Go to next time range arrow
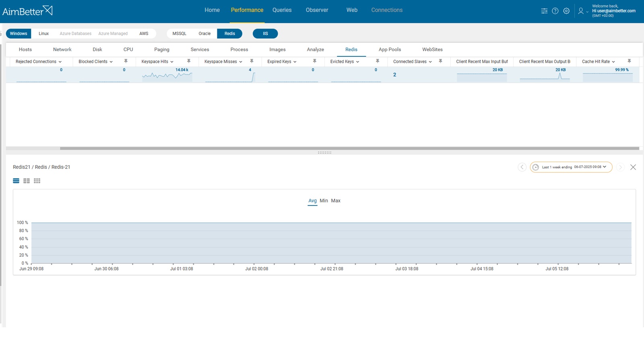 click(620, 167)
